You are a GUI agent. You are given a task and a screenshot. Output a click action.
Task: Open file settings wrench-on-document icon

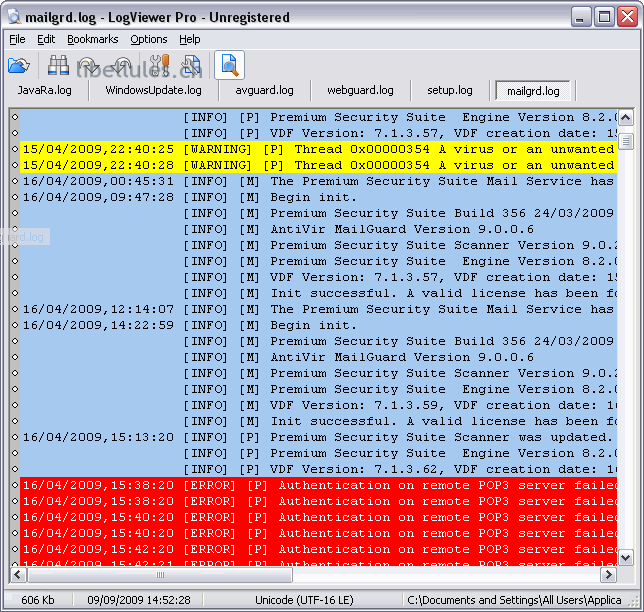pyautogui.click(x=191, y=66)
